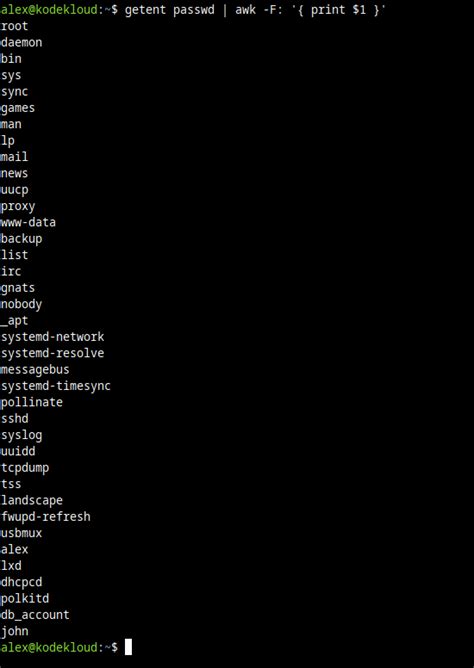Select the 'systemd-timesync' line

(56, 386)
